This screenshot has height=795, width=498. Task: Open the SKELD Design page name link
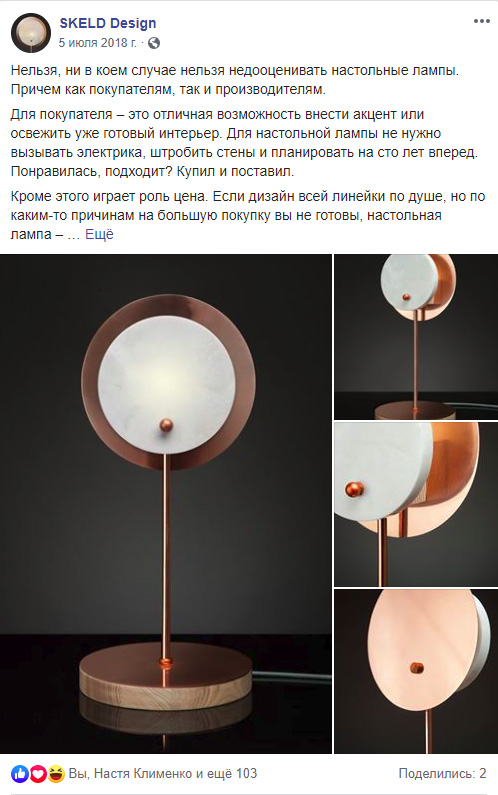(108, 23)
